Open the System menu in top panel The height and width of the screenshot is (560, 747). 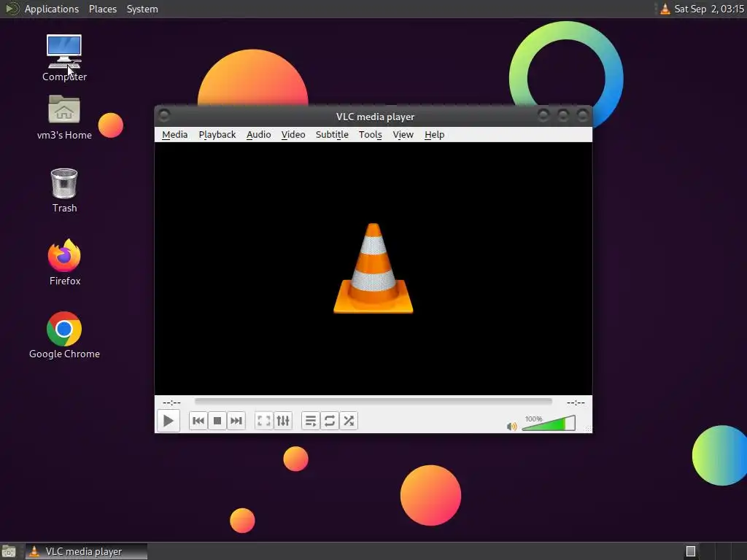pos(142,9)
